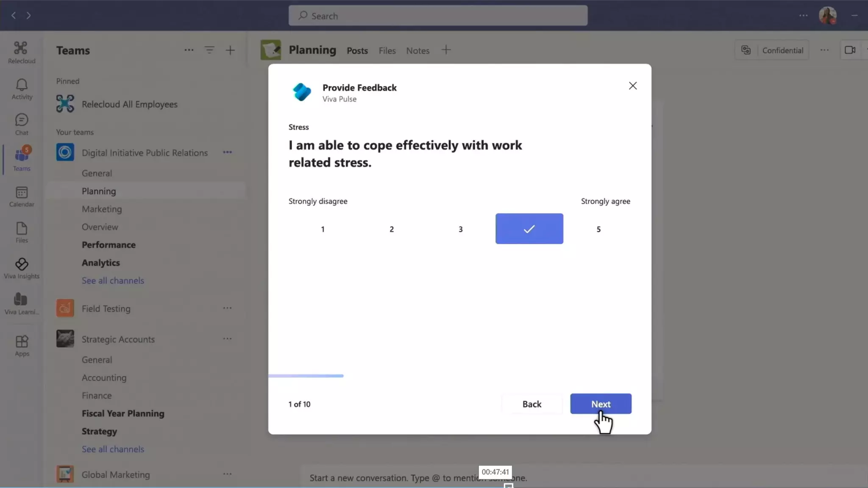The height and width of the screenshot is (488, 868).
Task: Choose rating 5 Strongly agree option
Action: point(598,229)
